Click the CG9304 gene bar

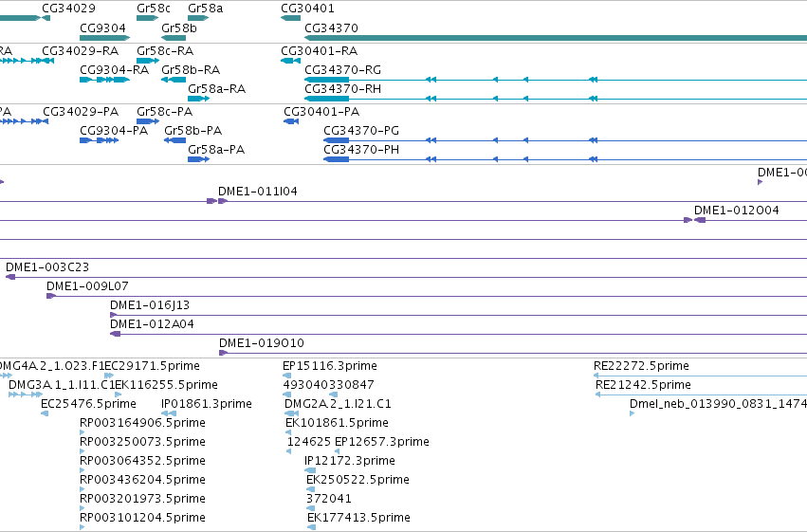pos(104,38)
